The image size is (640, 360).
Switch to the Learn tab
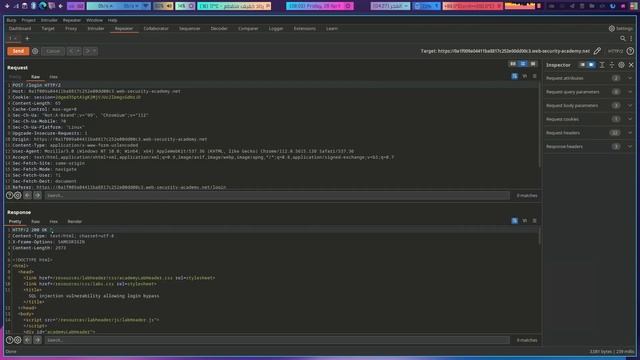coord(332,29)
